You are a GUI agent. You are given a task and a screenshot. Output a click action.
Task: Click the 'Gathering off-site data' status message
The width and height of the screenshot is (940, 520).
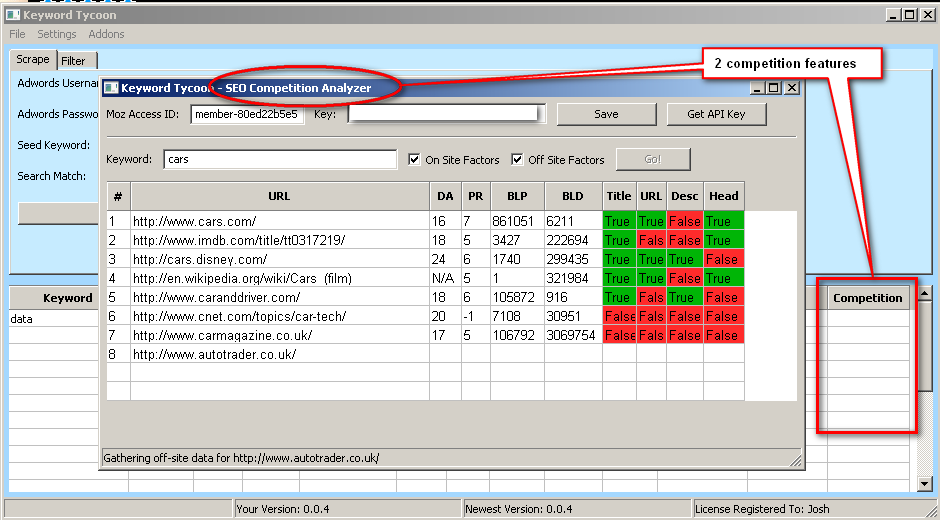point(241,458)
